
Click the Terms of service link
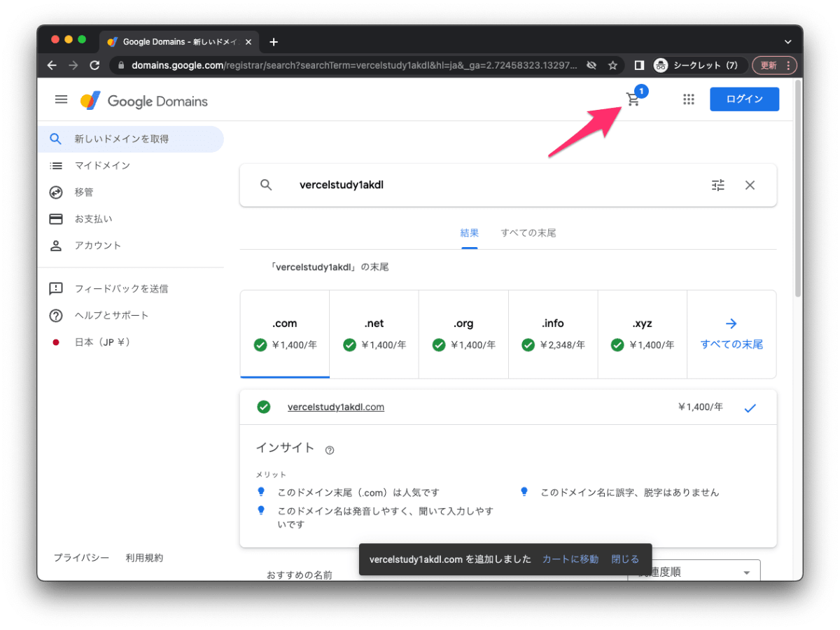click(144, 558)
